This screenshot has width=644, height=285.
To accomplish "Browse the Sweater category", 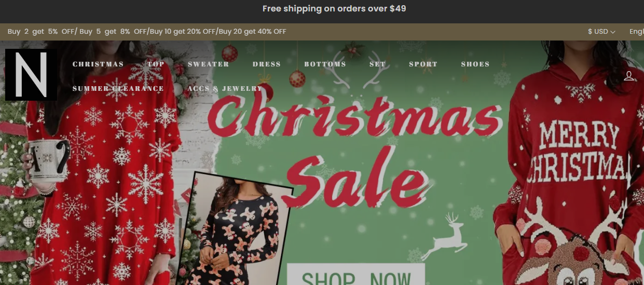I will tap(209, 64).
